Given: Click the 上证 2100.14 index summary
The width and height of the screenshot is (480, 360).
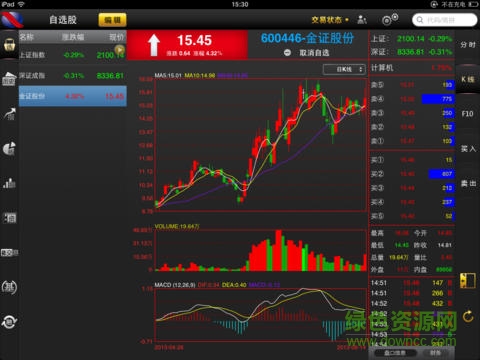Looking at the screenshot, I should [x=412, y=39].
